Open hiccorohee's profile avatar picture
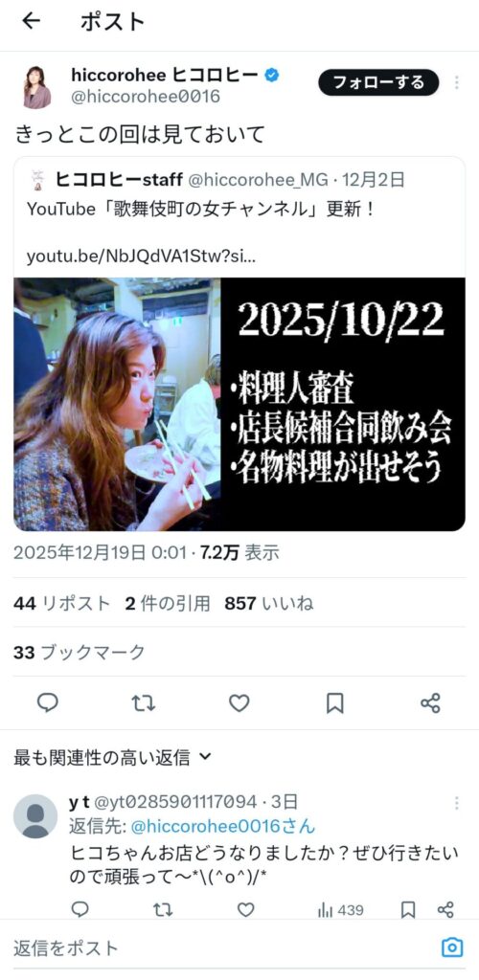The height and width of the screenshot is (980, 479). pyautogui.click(x=37, y=87)
